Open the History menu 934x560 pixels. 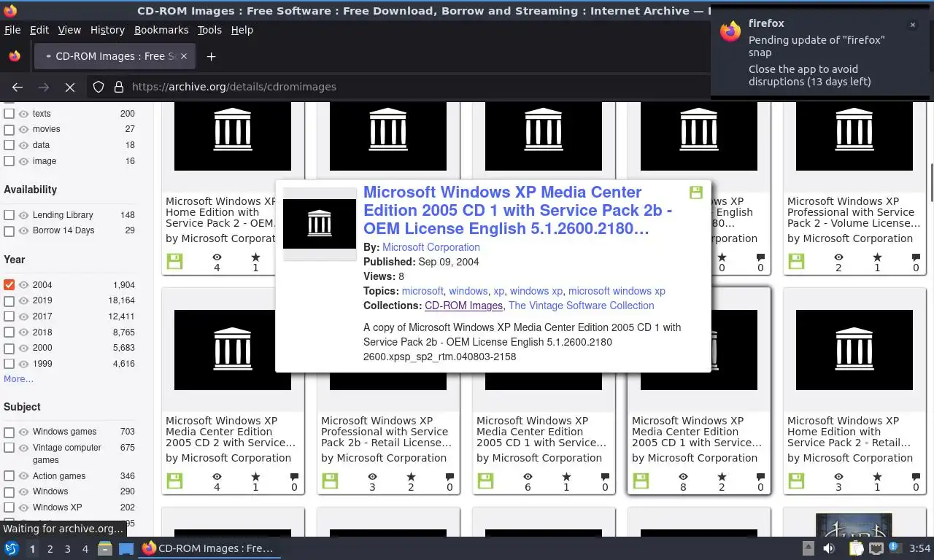tap(107, 30)
